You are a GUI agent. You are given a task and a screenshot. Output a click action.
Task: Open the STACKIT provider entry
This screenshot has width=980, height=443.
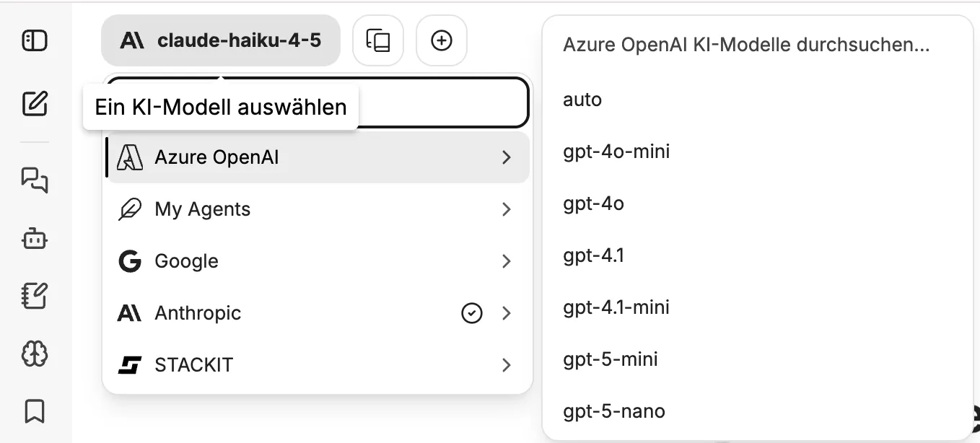click(318, 365)
